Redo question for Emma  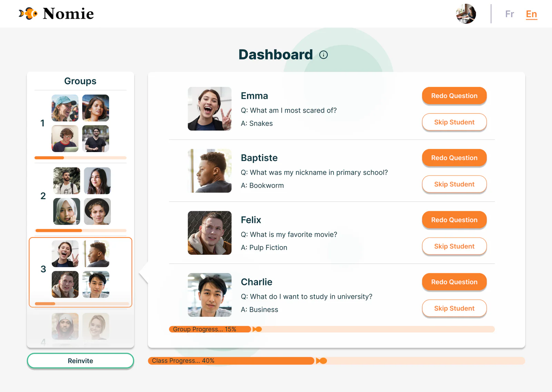pyautogui.click(x=454, y=96)
